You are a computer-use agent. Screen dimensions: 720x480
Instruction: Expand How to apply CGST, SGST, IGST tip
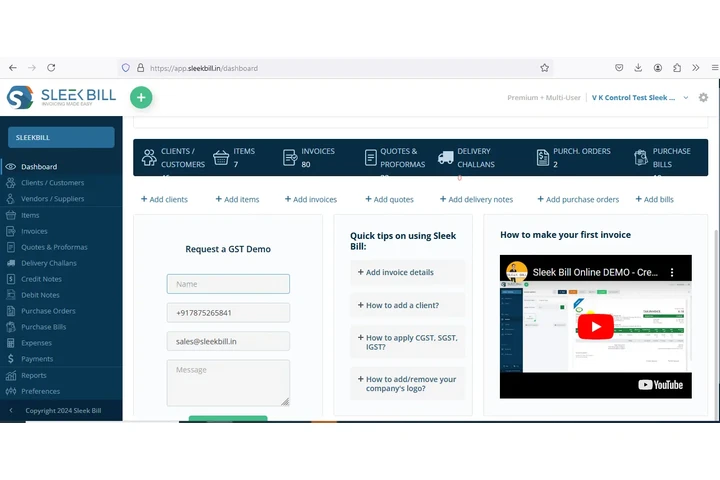(407, 342)
